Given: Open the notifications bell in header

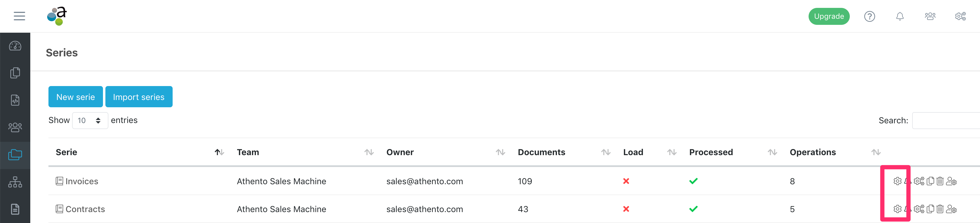Looking at the screenshot, I should coord(900,16).
